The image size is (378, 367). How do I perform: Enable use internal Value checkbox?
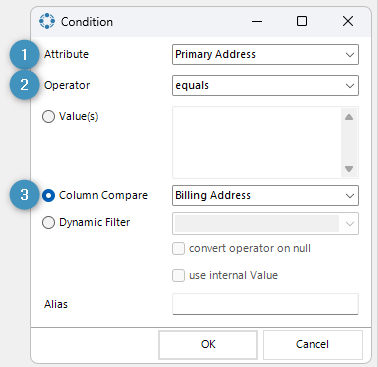[178, 276]
